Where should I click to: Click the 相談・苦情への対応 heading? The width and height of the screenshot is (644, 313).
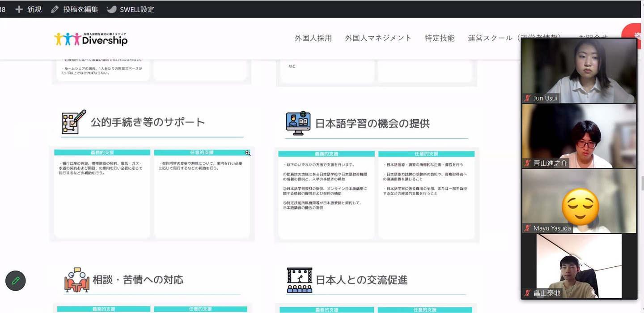(x=138, y=280)
